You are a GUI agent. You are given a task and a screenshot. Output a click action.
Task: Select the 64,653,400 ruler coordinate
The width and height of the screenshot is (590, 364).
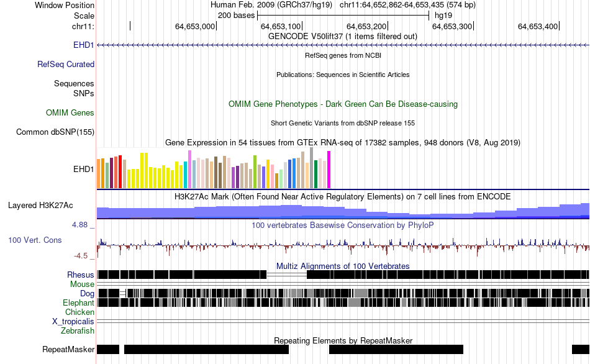538,26
